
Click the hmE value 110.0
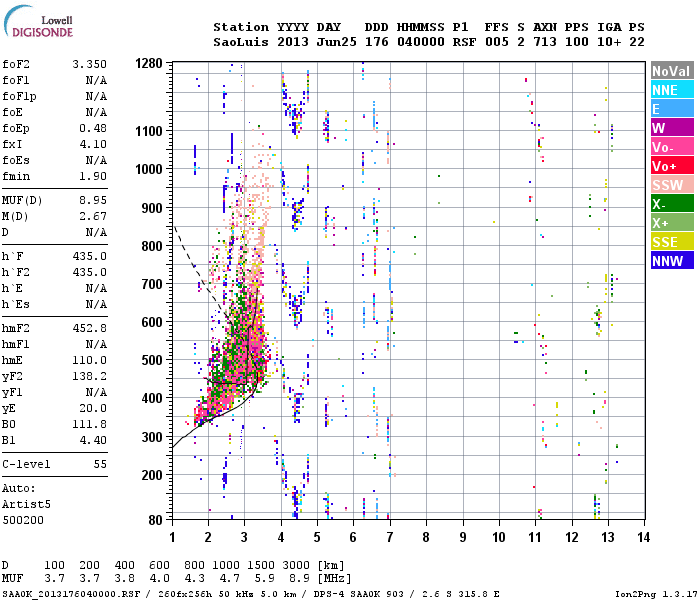tap(89, 360)
